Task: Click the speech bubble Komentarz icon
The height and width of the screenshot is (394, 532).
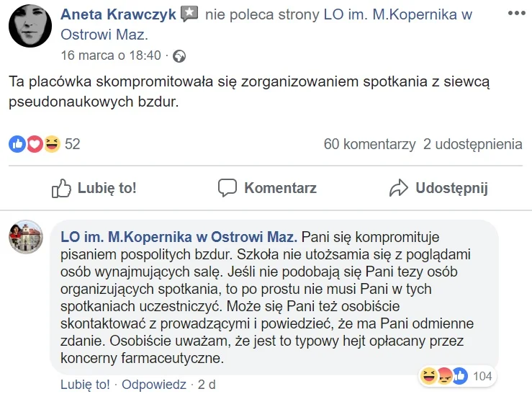Action: (x=227, y=188)
